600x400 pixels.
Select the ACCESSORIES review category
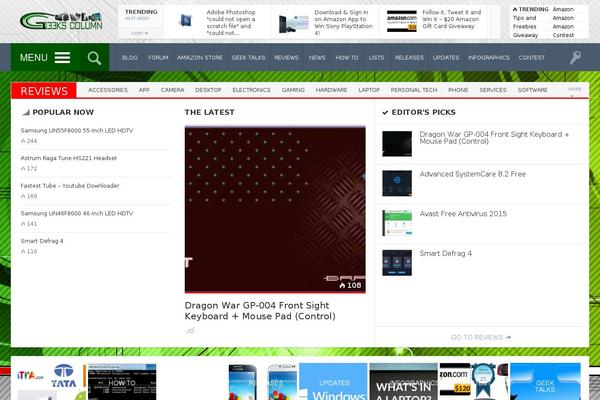click(108, 90)
